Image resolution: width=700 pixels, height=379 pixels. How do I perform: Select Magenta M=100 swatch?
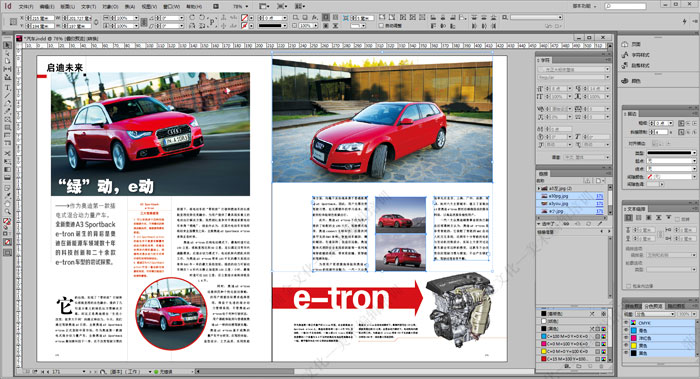(x=573, y=344)
